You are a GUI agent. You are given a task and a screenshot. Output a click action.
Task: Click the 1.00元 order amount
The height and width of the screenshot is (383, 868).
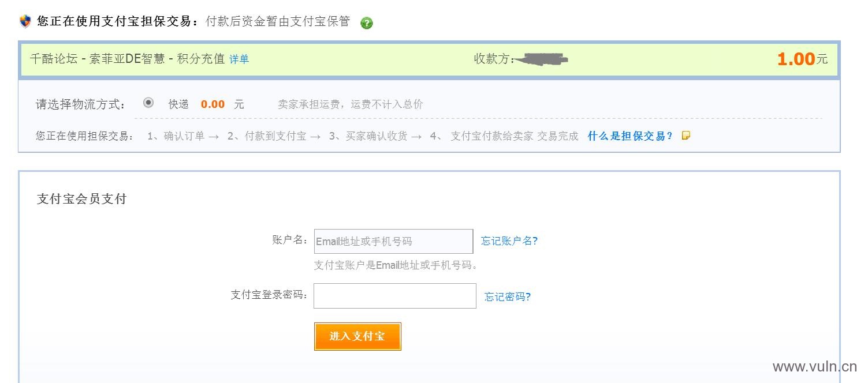point(802,59)
